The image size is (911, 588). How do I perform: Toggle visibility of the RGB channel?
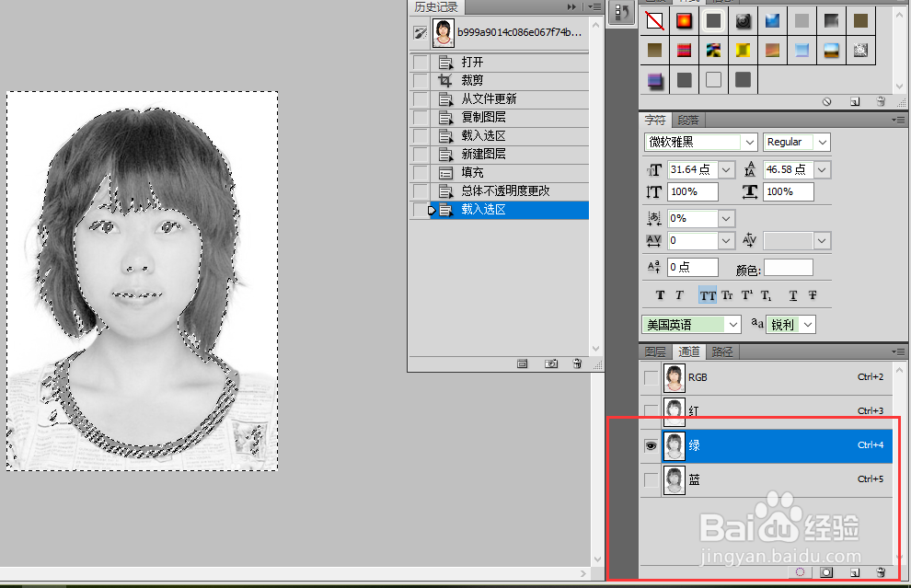click(x=651, y=377)
